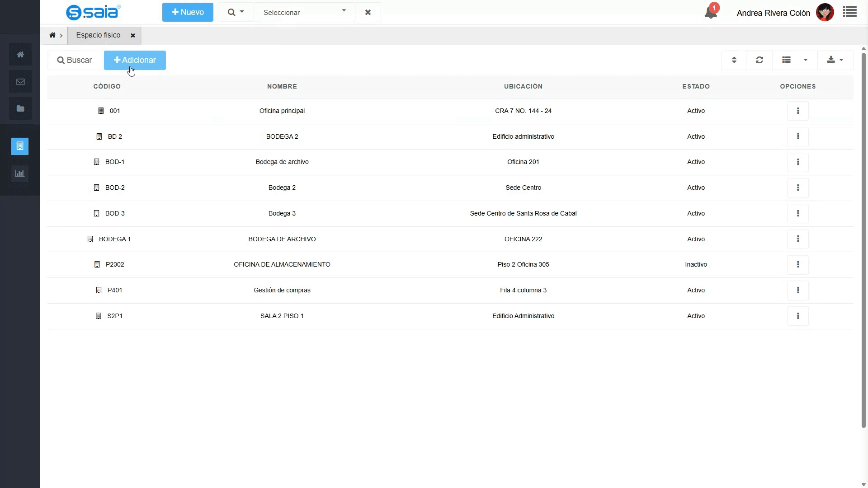Click the Adicionar button

click(135, 60)
